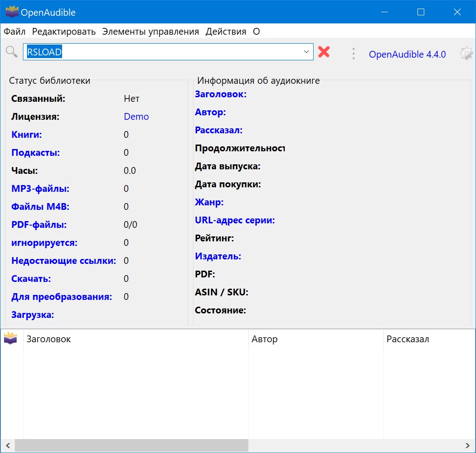Click the horizontal scrollbar thumb
This screenshot has height=453, width=476.
tap(131, 445)
